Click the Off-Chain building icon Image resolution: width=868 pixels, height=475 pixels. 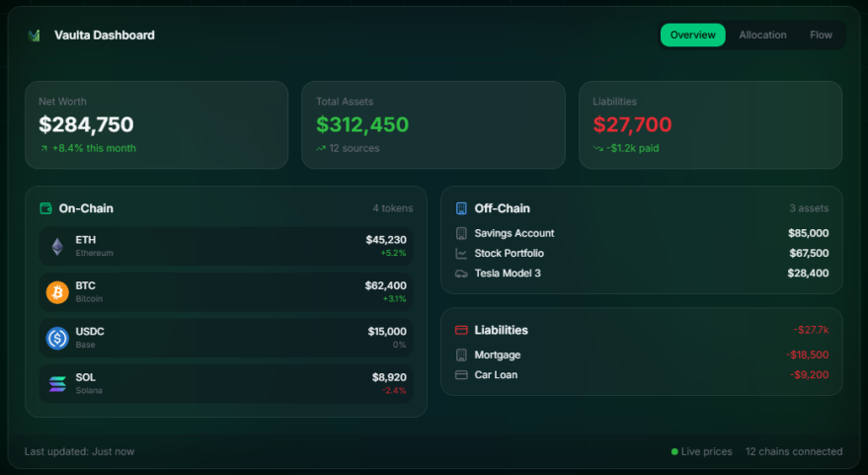click(461, 208)
